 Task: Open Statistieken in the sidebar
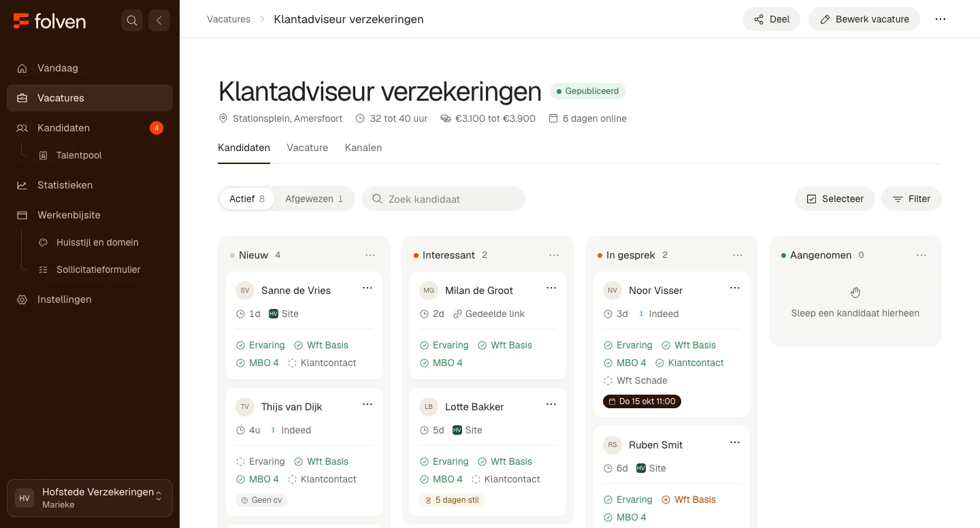pyautogui.click(x=90, y=185)
